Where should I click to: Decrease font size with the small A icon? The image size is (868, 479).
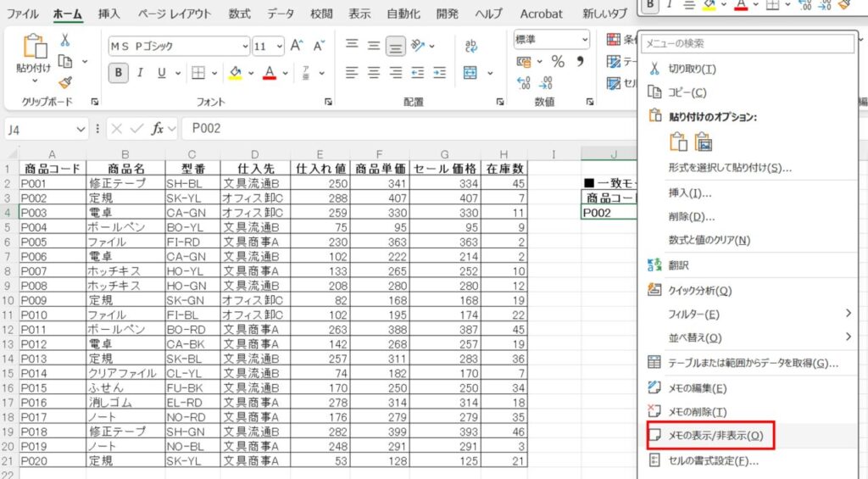coord(319,46)
